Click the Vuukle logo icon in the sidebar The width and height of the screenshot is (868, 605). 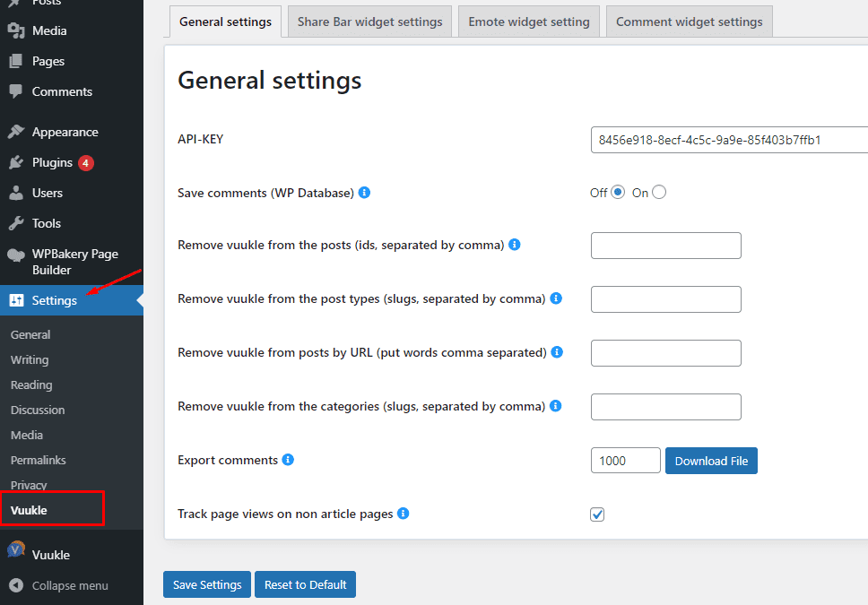16,549
